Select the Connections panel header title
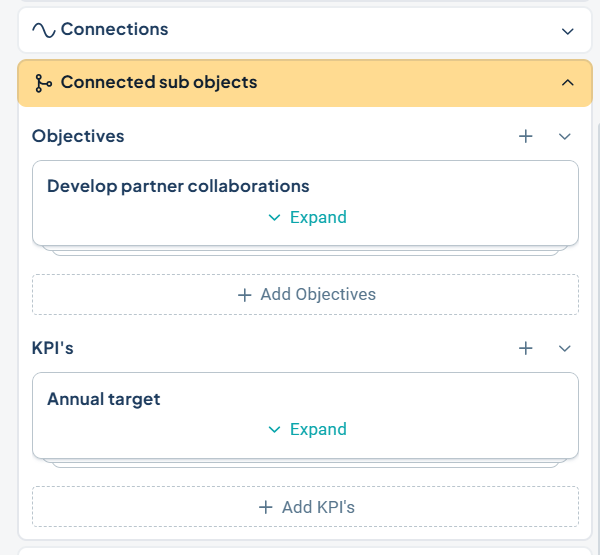The width and height of the screenshot is (600, 555). 114,30
